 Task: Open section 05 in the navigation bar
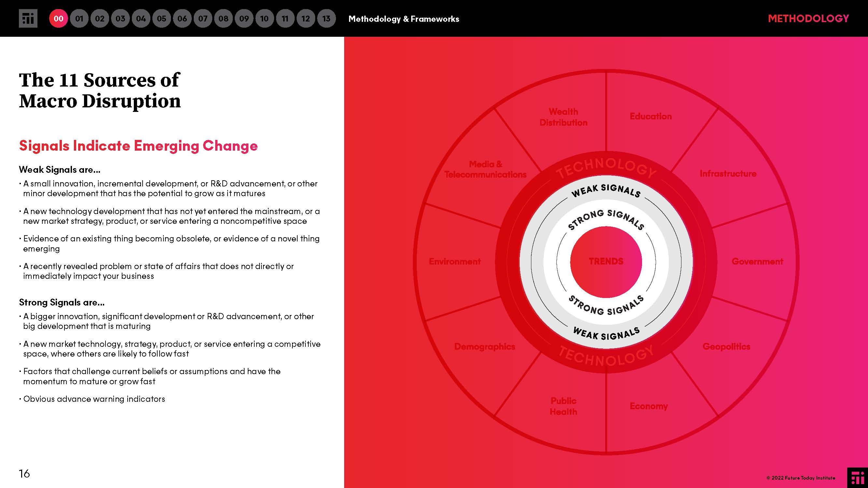[x=161, y=18]
